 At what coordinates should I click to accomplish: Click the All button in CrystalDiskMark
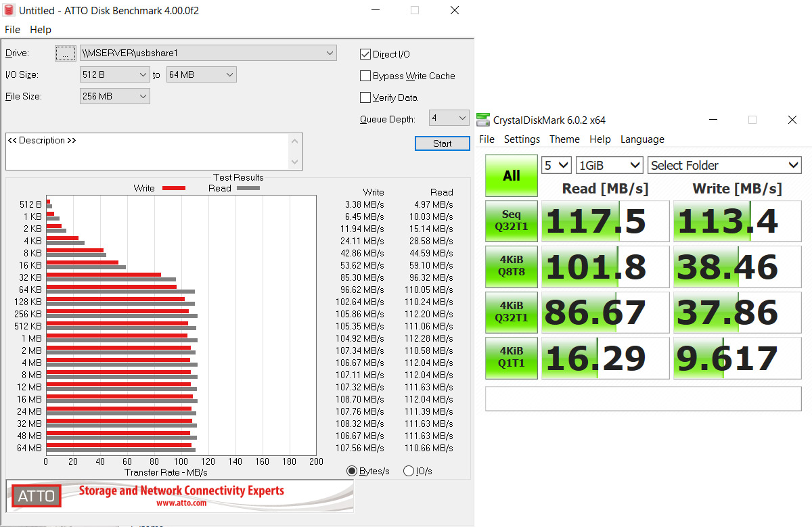point(512,175)
